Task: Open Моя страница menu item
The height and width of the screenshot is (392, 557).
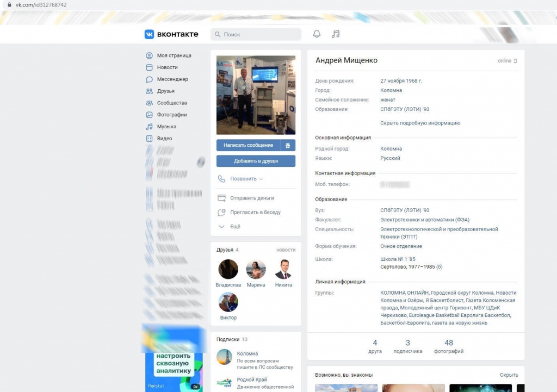Action: (172, 55)
